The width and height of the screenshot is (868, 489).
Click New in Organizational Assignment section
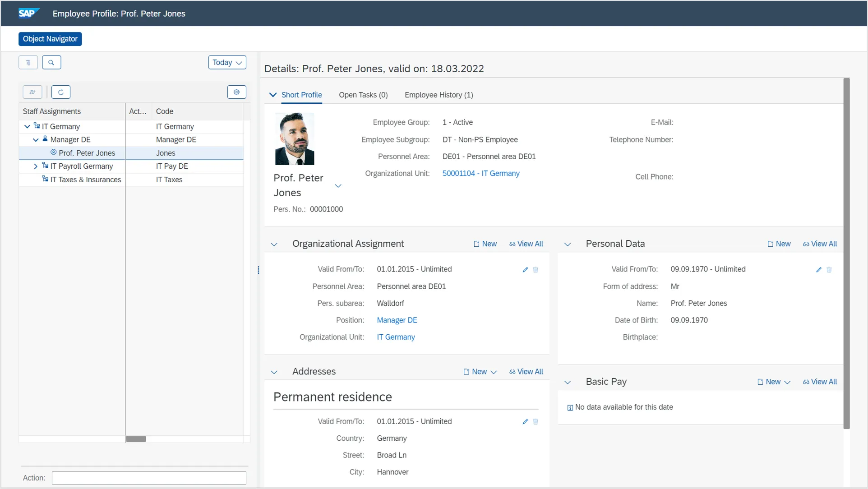tap(485, 244)
